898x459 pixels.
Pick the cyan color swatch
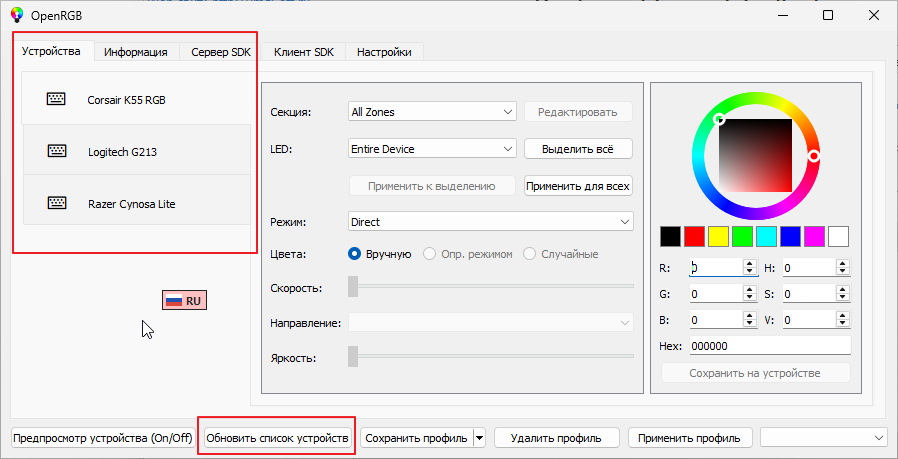[x=766, y=236]
